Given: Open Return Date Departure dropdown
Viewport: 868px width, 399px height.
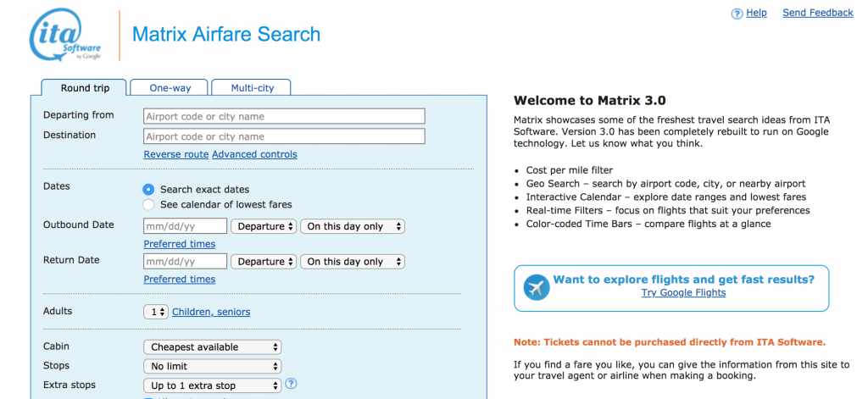Looking at the screenshot, I should tap(264, 262).
